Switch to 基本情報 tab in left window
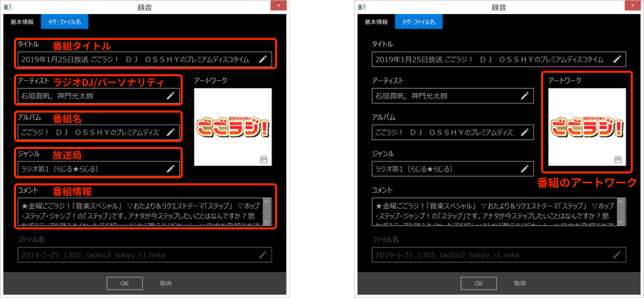The width and height of the screenshot is (644, 298). point(22,22)
